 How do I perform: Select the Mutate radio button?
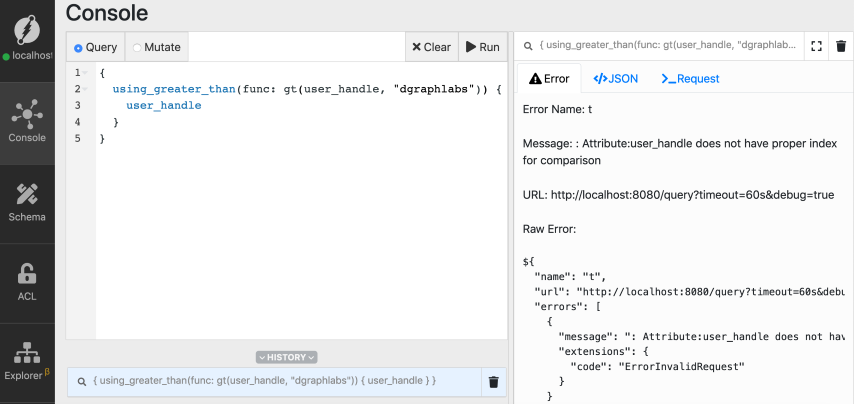(x=138, y=47)
